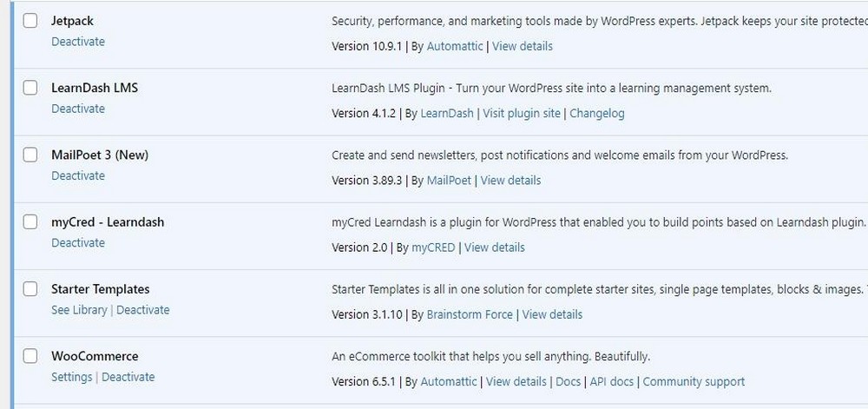Deactivate MailPoet 3 plugin
The width and height of the screenshot is (868, 409).
pos(78,175)
